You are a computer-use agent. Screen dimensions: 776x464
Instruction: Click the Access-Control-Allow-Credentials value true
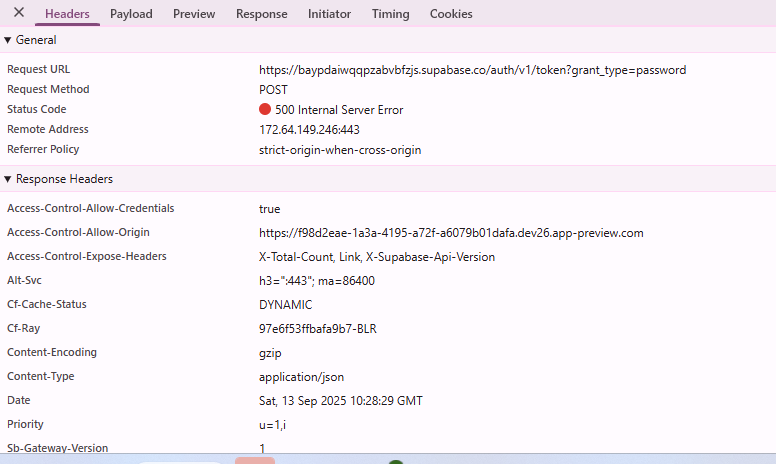pyautogui.click(x=269, y=209)
